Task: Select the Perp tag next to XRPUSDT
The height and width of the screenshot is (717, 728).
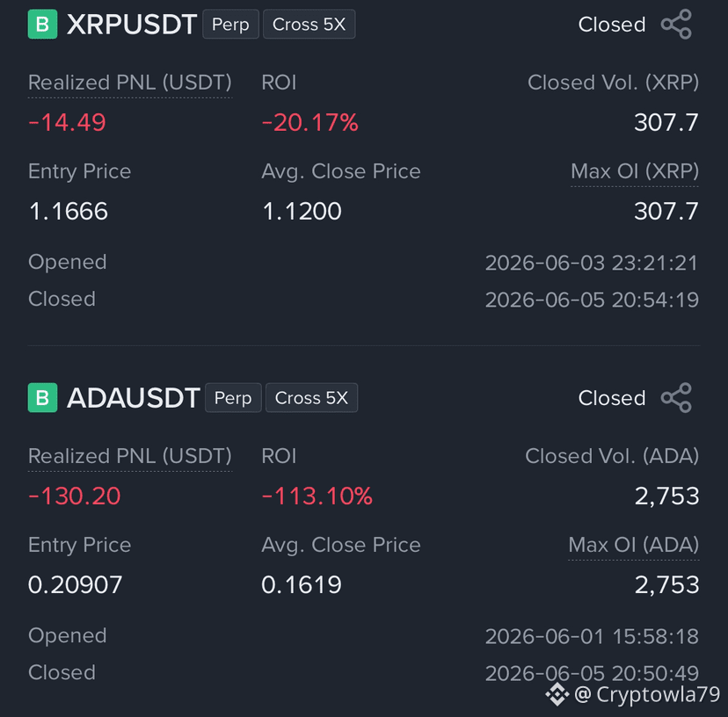Action: pos(230,24)
